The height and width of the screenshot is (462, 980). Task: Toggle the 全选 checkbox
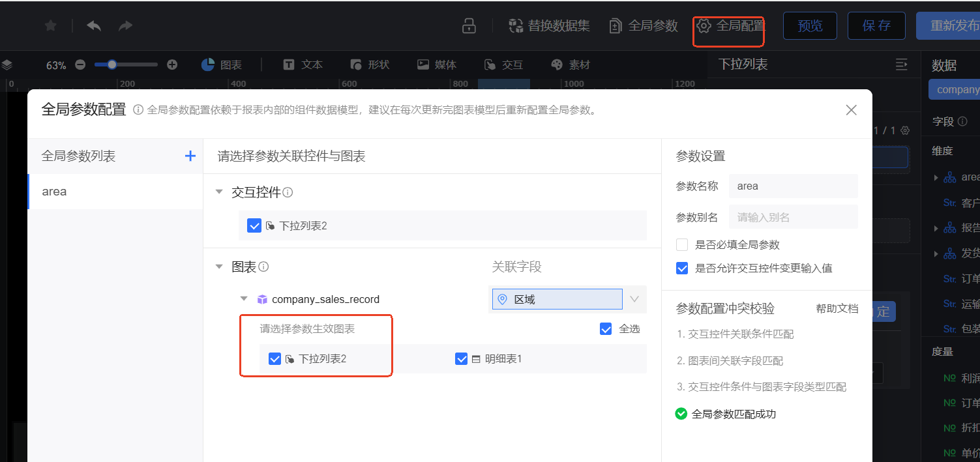606,328
